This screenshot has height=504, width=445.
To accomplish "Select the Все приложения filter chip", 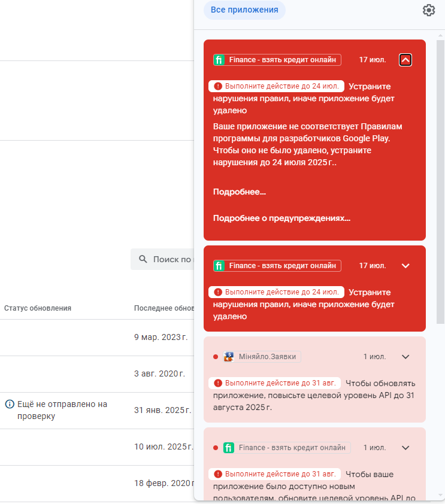I will click(244, 10).
